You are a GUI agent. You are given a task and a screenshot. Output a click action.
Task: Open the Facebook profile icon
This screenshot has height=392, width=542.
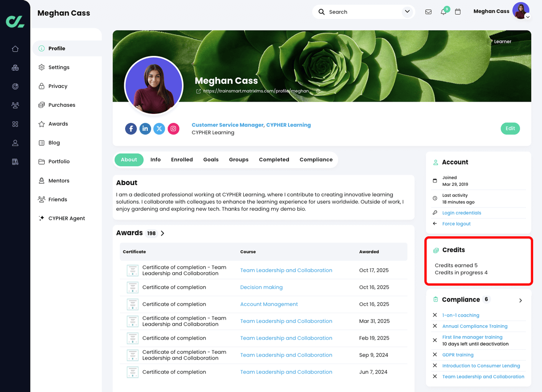pyautogui.click(x=131, y=128)
